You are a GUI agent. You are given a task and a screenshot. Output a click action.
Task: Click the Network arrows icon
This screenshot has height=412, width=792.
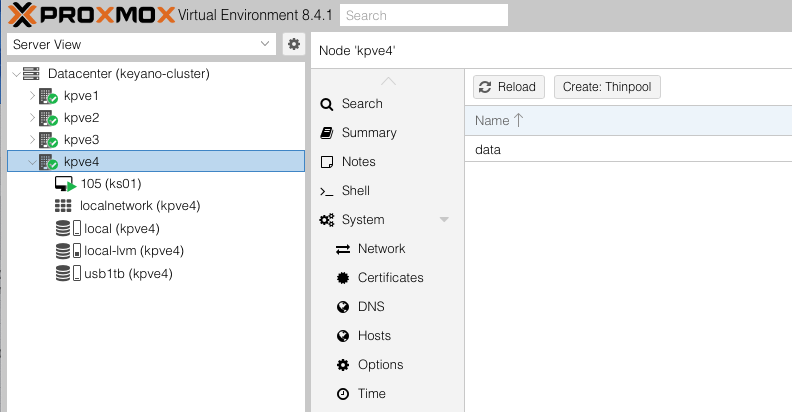(x=343, y=249)
